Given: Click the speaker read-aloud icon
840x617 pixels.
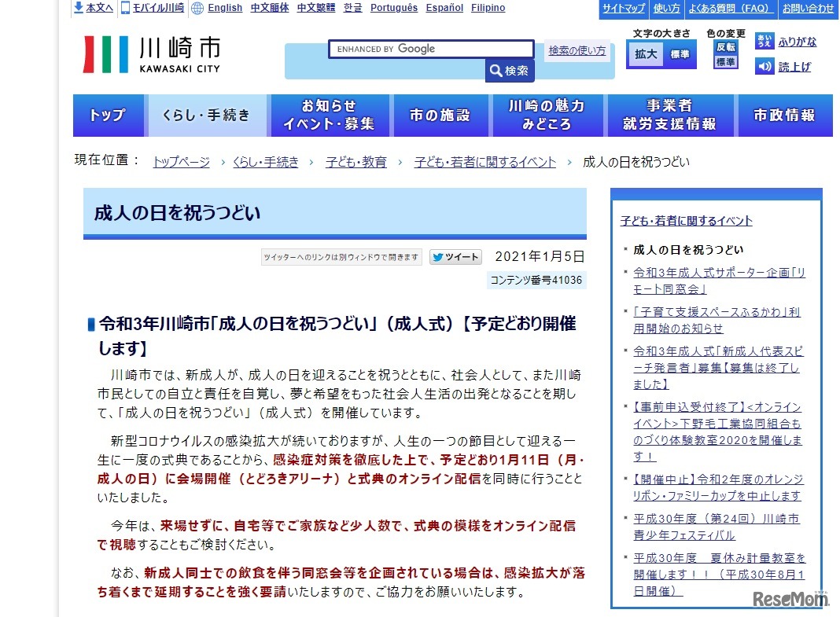Looking at the screenshot, I should 764,66.
